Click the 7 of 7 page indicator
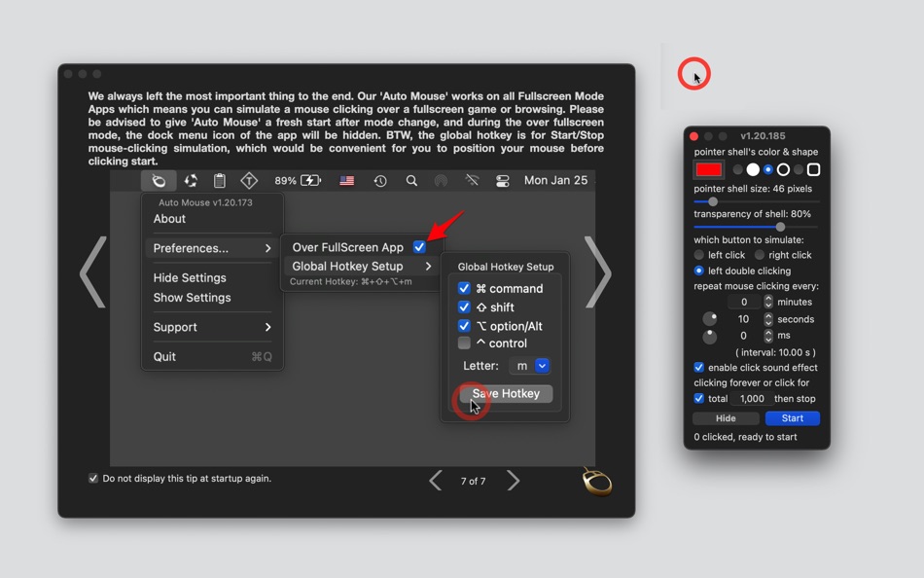 coord(474,482)
